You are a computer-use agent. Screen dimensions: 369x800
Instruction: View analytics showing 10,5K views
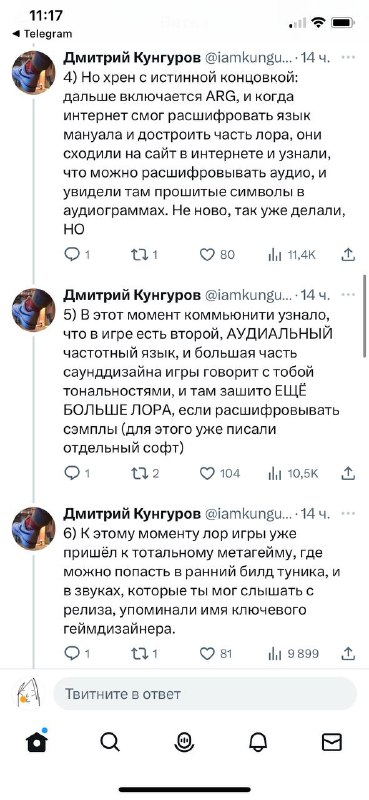[293, 473]
